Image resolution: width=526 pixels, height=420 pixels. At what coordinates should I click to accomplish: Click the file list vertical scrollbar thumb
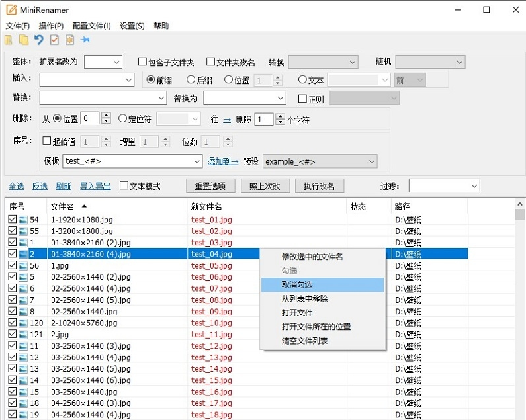click(519, 215)
